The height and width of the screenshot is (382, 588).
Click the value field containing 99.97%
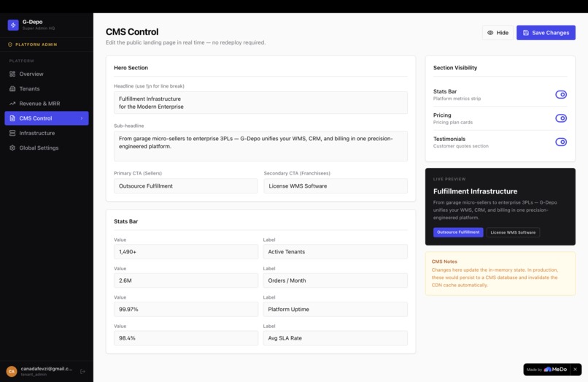coord(186,309)
